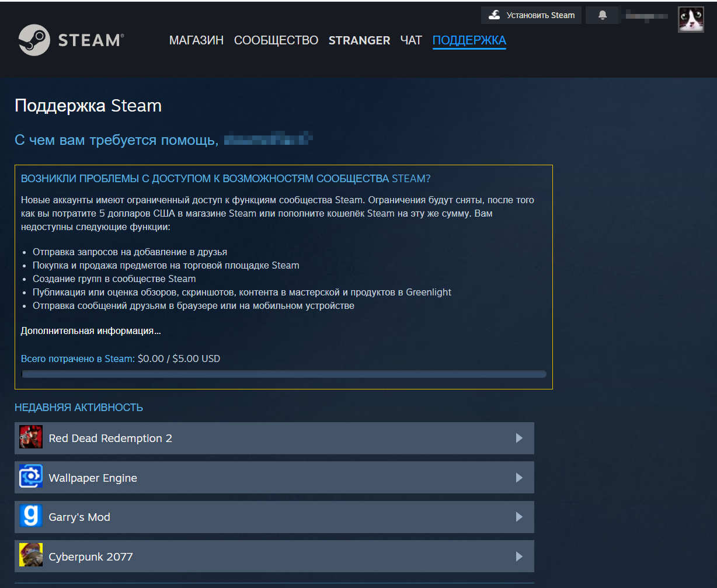Viewport: 717px width, 588px height.
Task: Click the Steam logo in the header
Action: point(70,39)
